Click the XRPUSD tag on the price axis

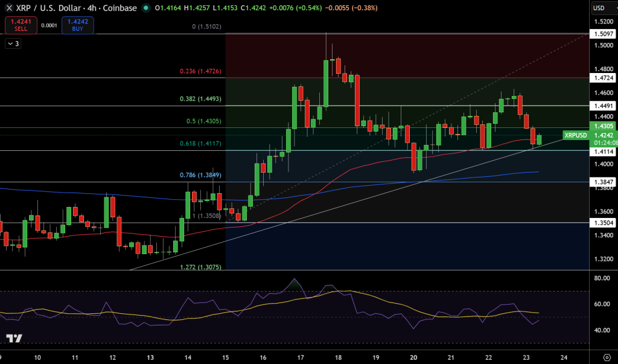click(575, 135)
